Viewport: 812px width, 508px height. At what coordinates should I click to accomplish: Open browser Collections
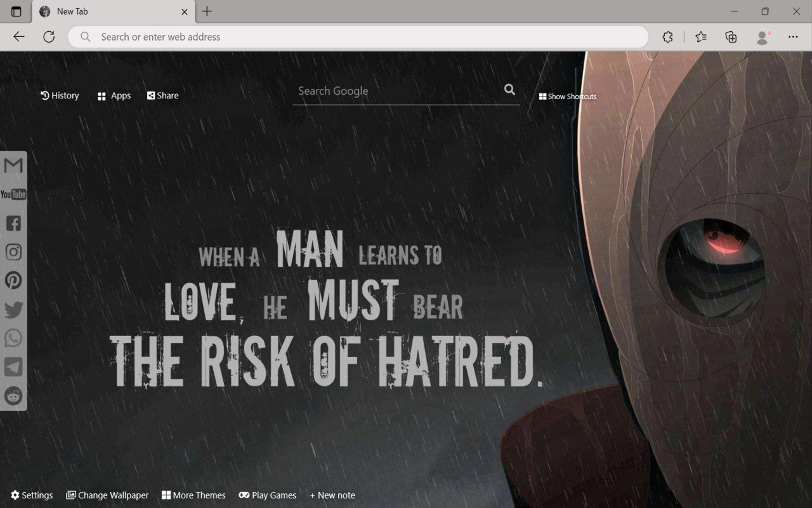[x=731, y=37]
